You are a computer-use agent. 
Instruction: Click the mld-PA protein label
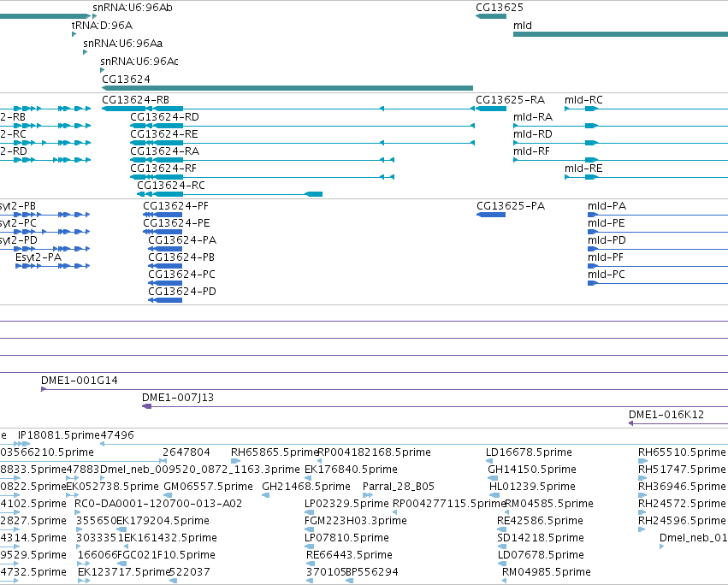[x=607, y=206]
